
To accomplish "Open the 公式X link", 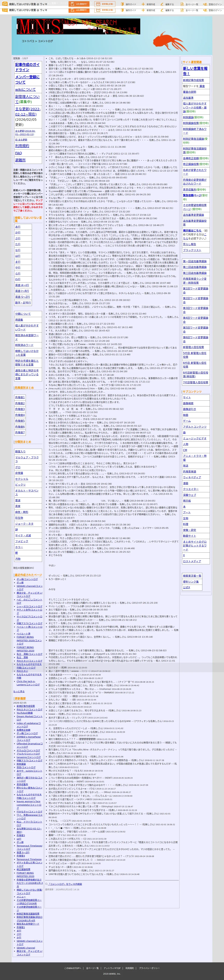I will coord(186,587).
